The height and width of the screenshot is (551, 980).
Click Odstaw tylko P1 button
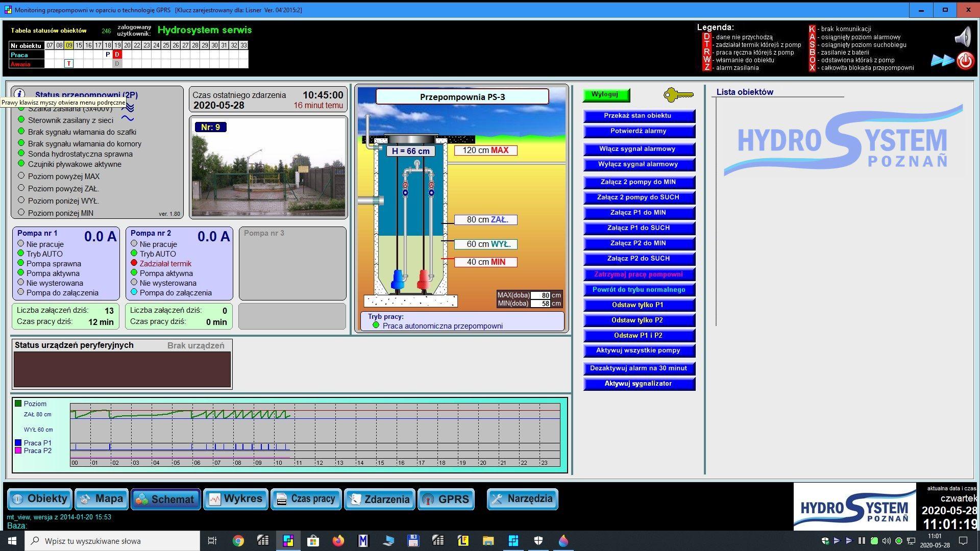click(x=639, y=305)
